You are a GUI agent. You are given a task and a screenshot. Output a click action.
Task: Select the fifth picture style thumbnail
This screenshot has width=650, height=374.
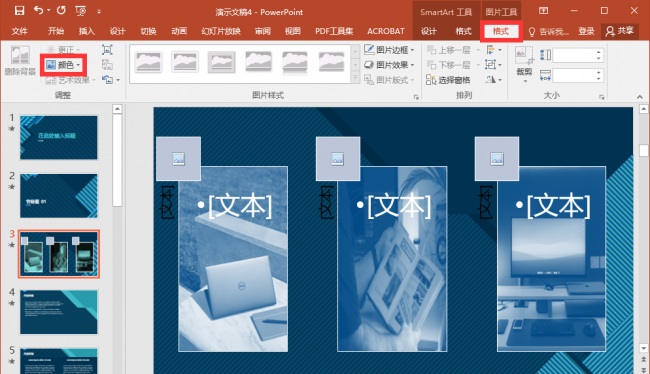(x=295, y=63)
